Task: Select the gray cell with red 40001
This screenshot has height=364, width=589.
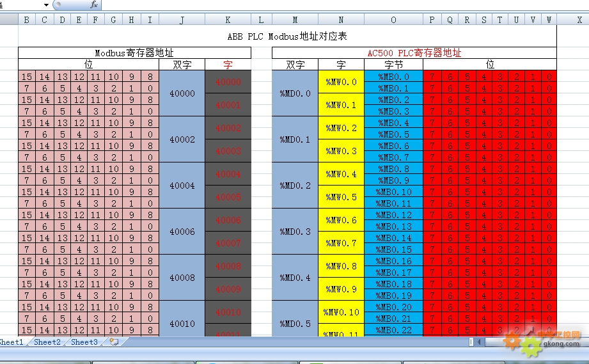Action: 228,105
